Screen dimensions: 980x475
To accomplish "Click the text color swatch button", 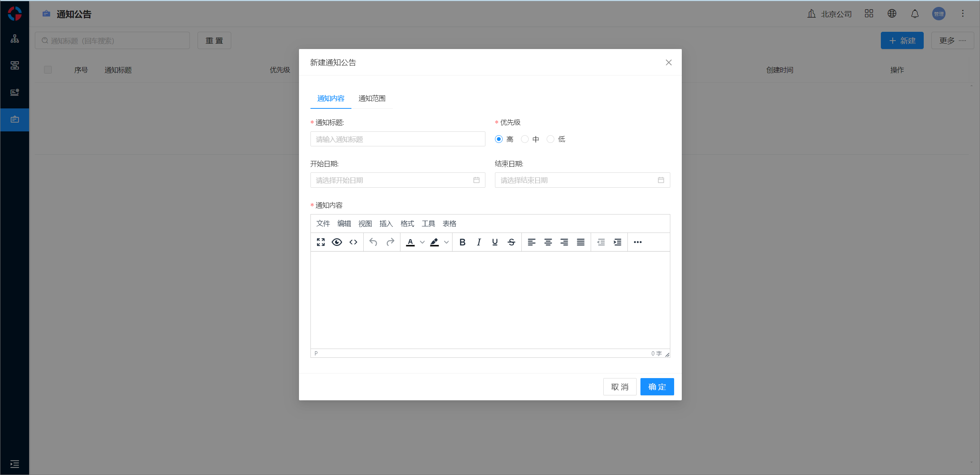I will click(410, 242).
